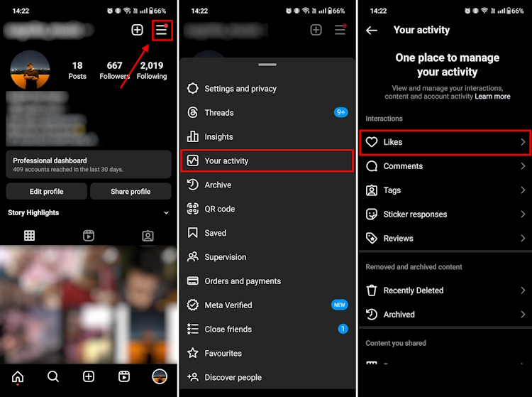Switch to the posts grid tab

pyautogui.click(x=30, y=235)
